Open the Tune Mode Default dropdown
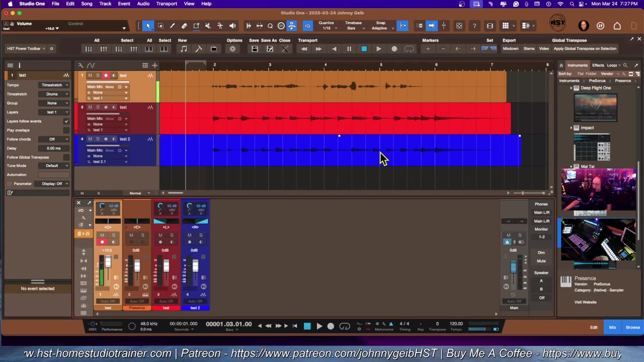This screenshot has height=362, width=644. click(54, 165)
